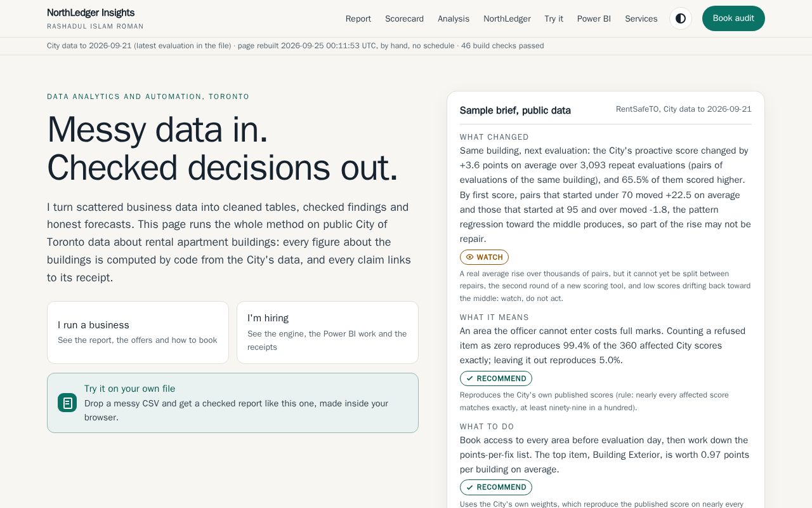
Task: Toggle the dark/light theme button
Action: (681, 18)
